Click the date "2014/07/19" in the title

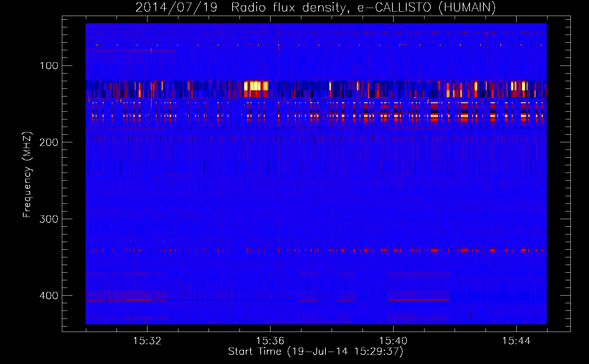click(x=176, y=7)
